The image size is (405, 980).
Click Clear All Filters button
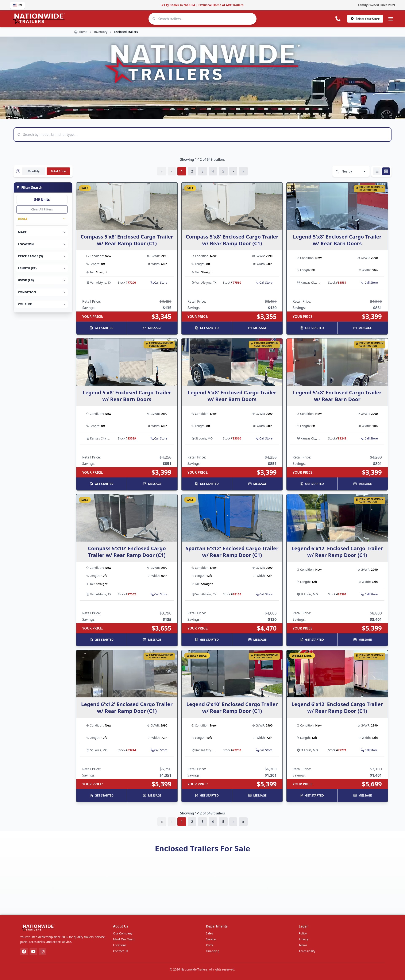click(42, 209)
